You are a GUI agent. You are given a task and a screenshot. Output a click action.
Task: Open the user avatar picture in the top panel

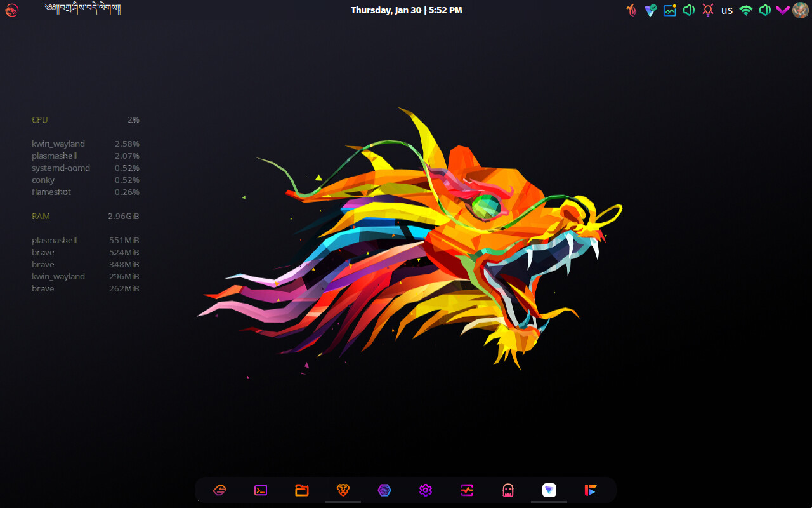(801, 10)
